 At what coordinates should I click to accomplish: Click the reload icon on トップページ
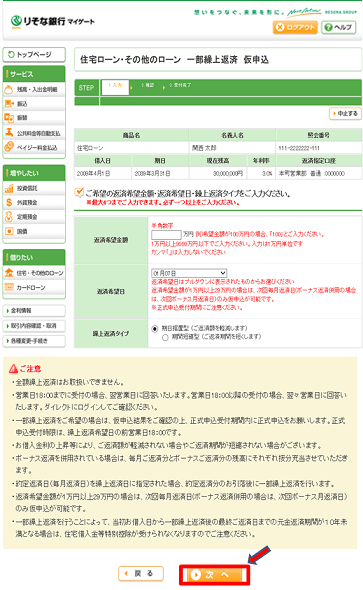pyautogui.click(x=11, y=54)
